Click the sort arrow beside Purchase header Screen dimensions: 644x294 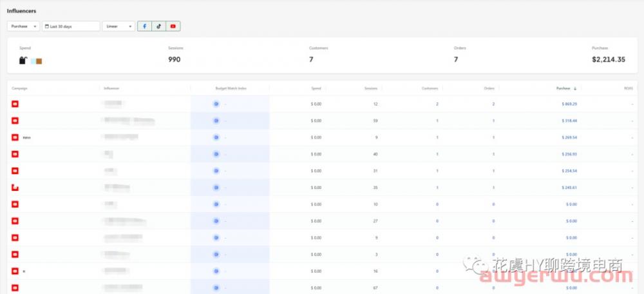pos(575,88)
